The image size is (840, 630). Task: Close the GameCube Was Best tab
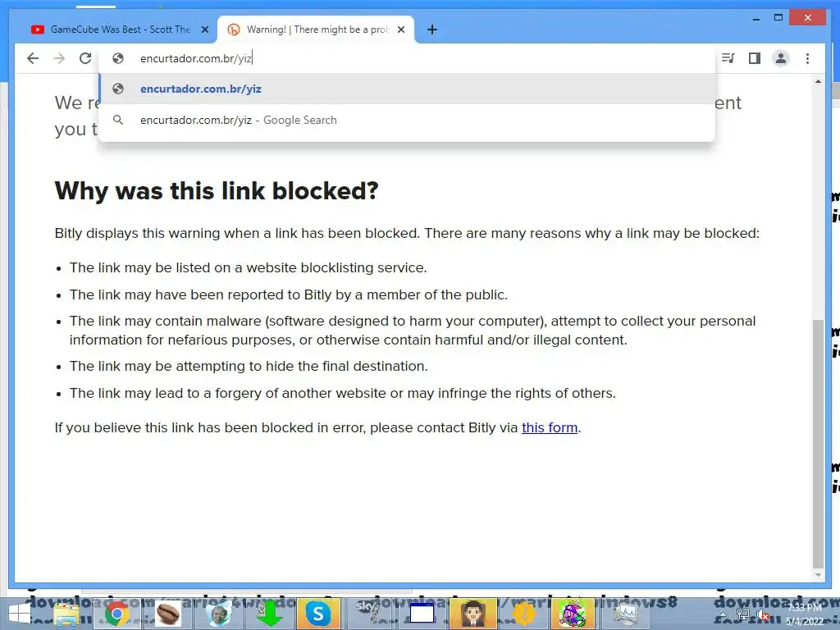point(204,30)
